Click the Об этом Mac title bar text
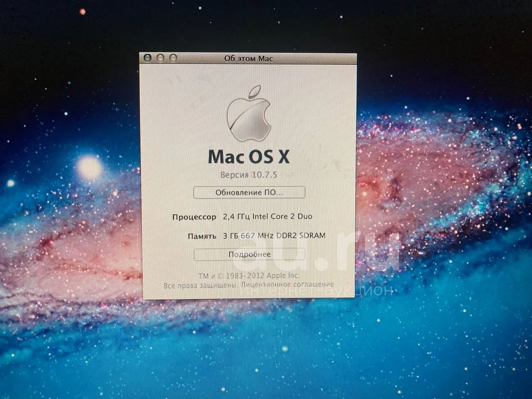The height and width of the screenshot is (399, 532). [x=249, y=59]
